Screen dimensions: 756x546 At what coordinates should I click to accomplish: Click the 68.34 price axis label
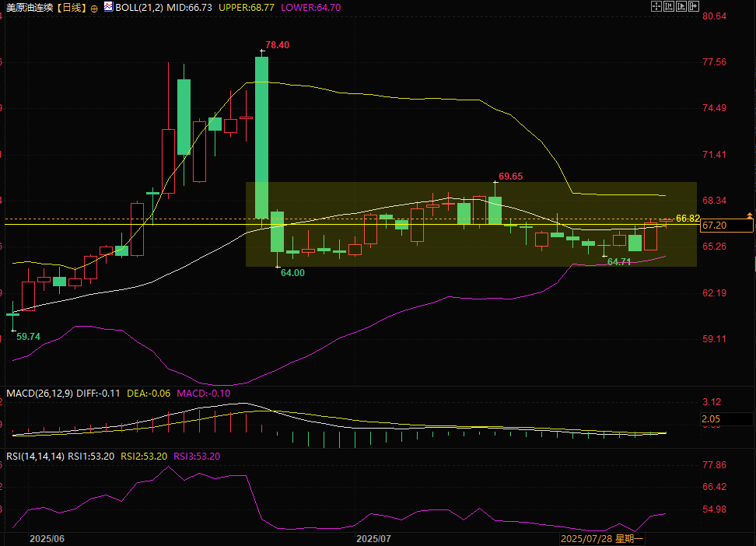[x=715, y=201]
